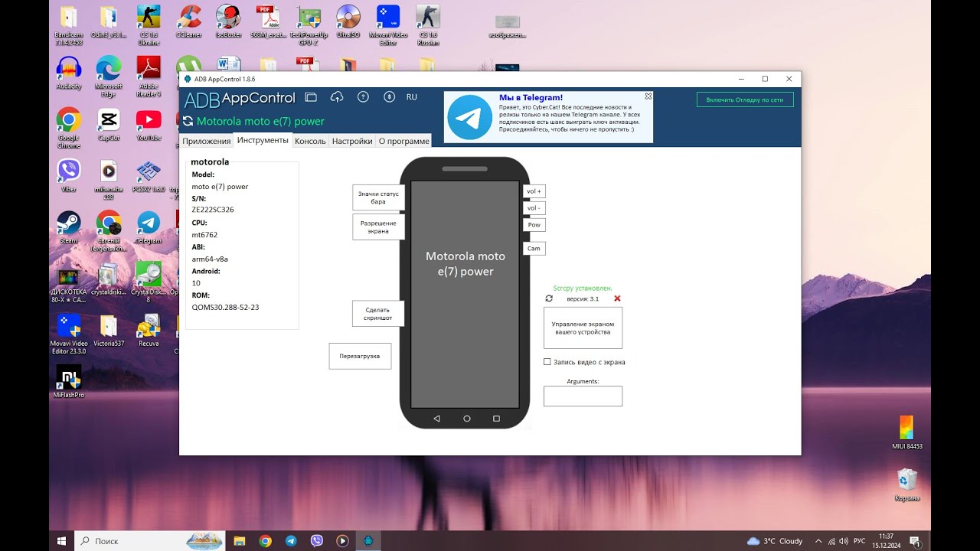Click Управление экраном вашего устройства button
The image size is (980, 551).
(583, 328)
